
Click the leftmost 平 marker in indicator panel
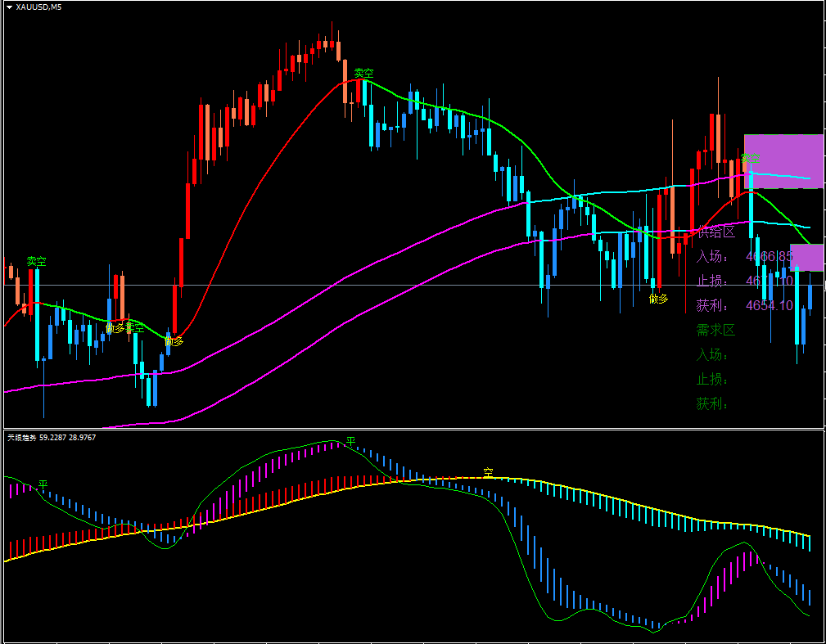[x=43, y=484]
